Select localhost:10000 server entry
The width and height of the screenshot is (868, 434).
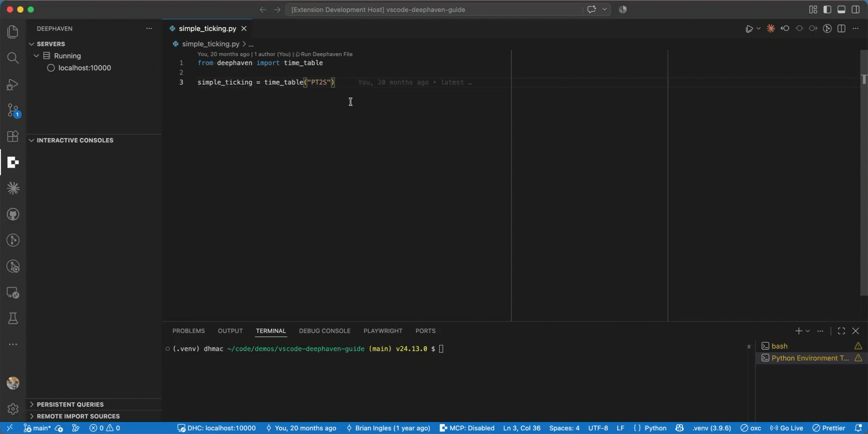94,68
